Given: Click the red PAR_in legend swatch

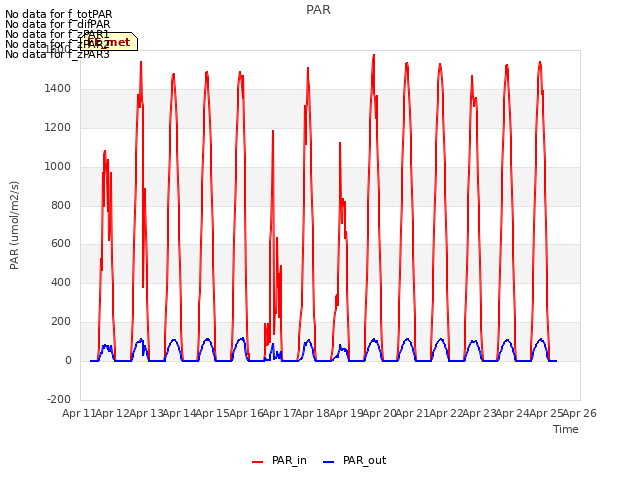Looking at the screenshot, I should coord(258,462).
